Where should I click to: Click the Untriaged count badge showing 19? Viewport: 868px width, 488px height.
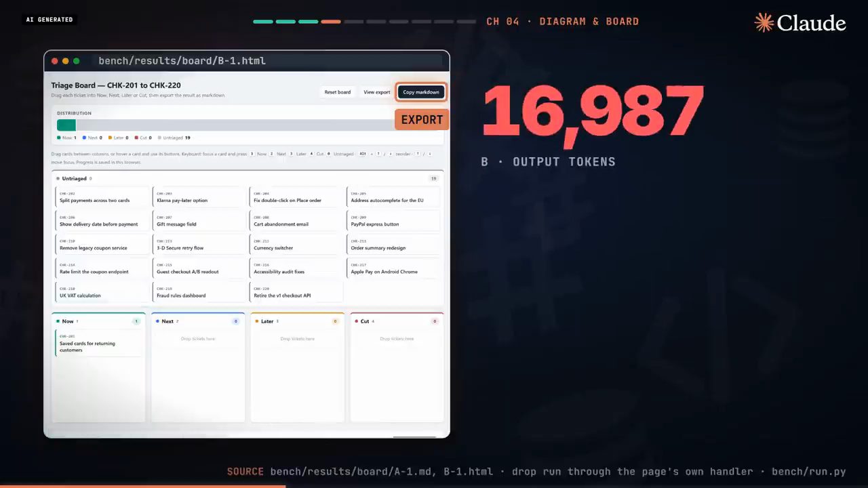coord(434,178)
